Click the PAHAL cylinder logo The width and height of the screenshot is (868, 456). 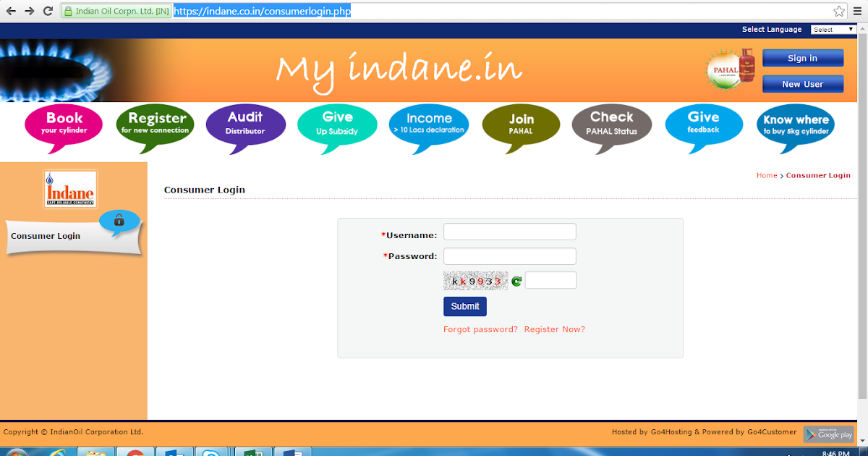tap(731, 69)
